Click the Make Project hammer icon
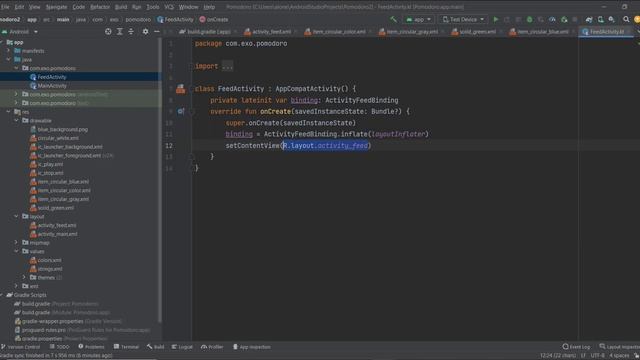640x360 pixels. pos(393,19)
